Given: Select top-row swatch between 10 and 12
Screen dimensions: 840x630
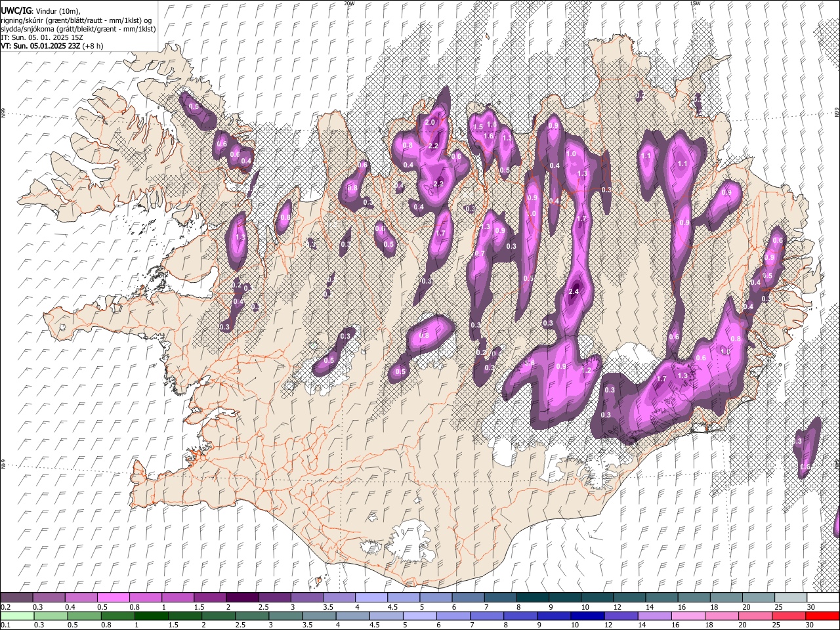Looking at the screenshot, I should pos(597,598).
